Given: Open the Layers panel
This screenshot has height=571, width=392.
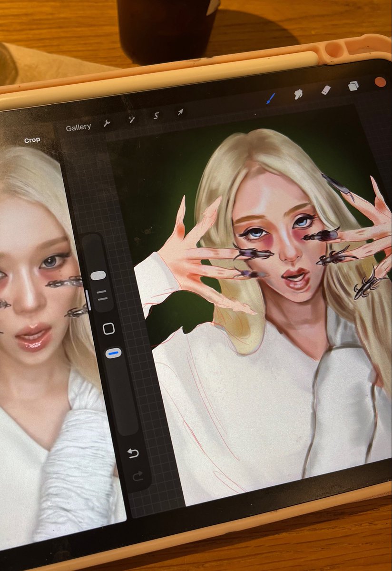Looking at the screenshot, I should point(353,86).
